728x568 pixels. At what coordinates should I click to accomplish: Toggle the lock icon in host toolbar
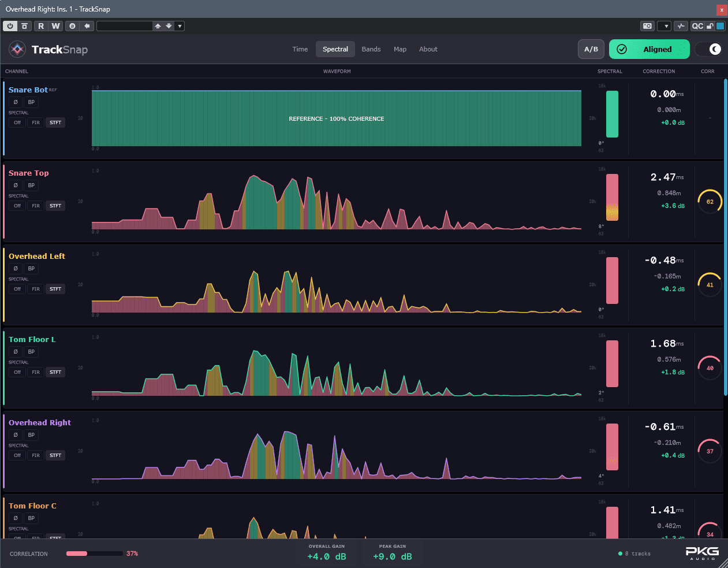[710, 26]
